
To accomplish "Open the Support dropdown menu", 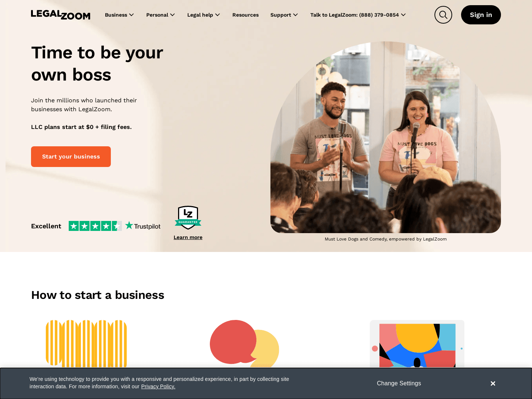I will pyautogui.click(x=284, y=15).
